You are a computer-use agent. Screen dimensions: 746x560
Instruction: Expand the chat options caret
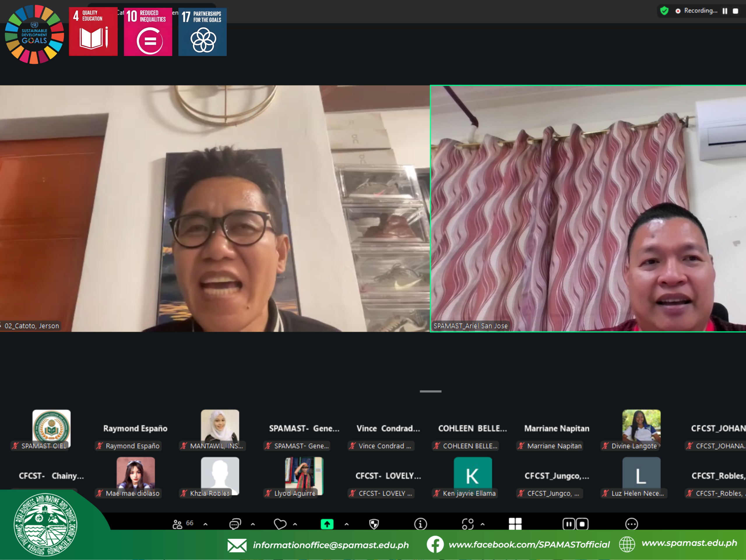coord(253,524)
